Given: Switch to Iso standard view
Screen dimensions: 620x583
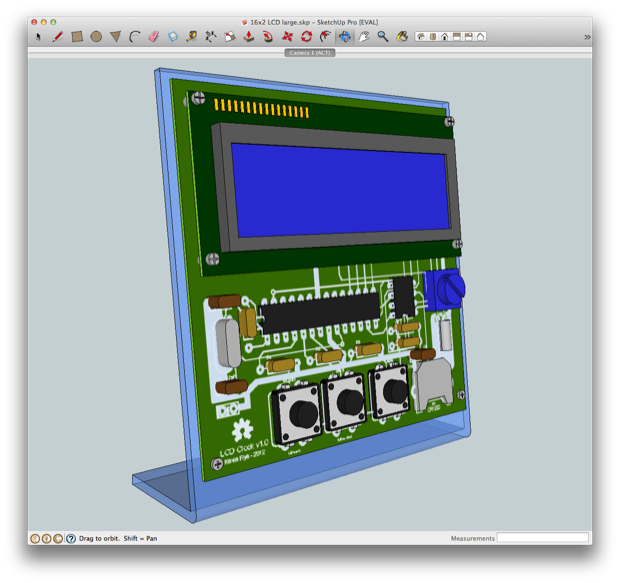Looking at the screenshot, I should [x=421, y=37].
